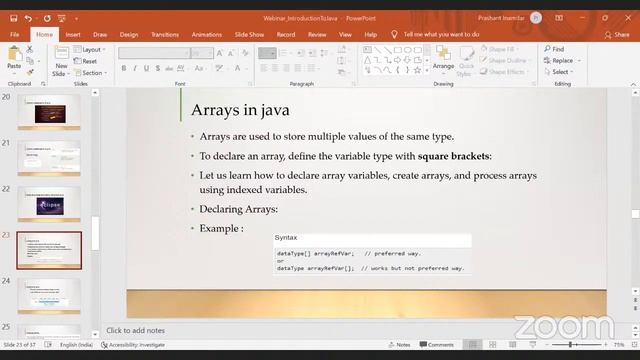640x360 pixels.
Task: Customize the Quick Access Toolbar
Action: pos(76,18)
